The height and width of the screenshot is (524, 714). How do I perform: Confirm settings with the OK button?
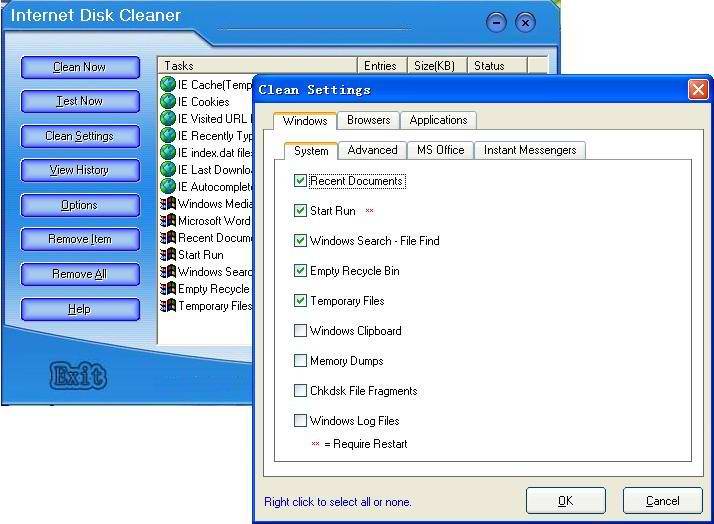point(565,500)
